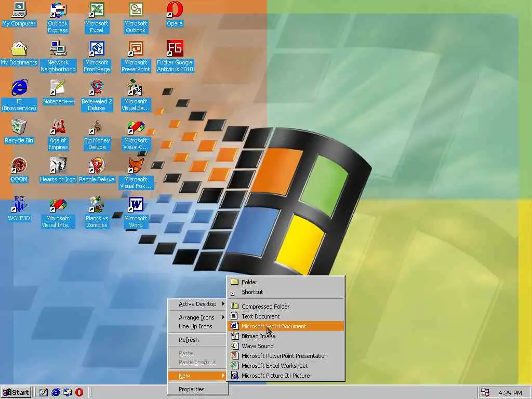Image resolution: width=532 pixels, height=399 pixels.
Task: Expand the Active Desktop submenu
Action: tap(197, 304)
